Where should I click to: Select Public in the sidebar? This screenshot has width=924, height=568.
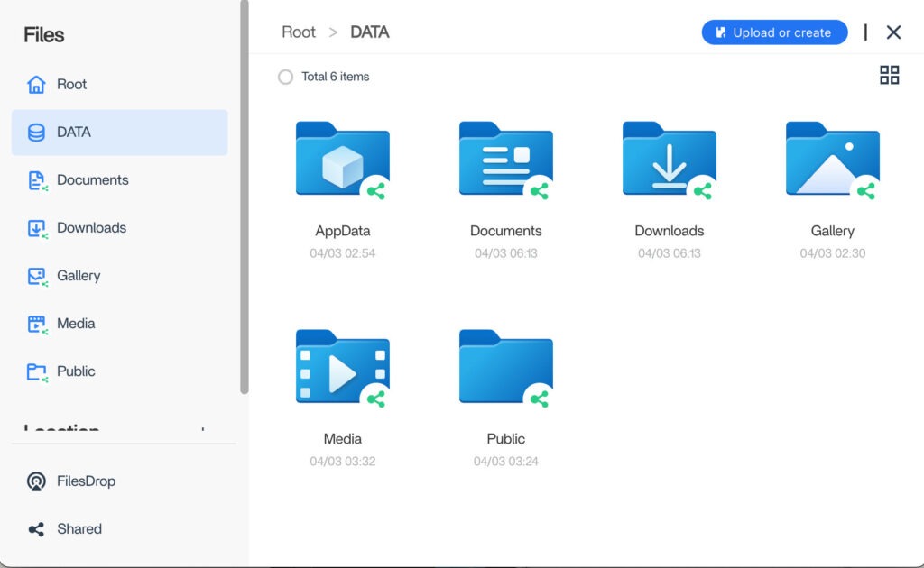76,371
